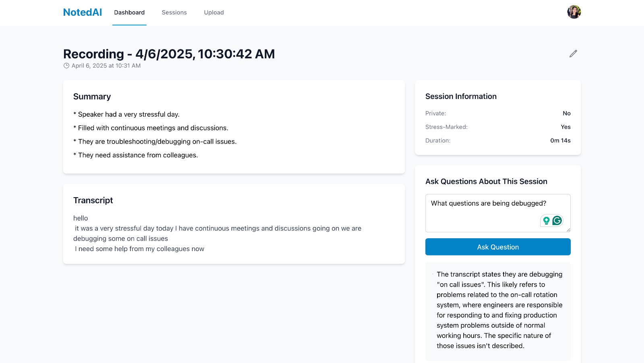Viewport: 644px width, 363px height.
Task: Click the Session Information heading
Action: click(x=461, y=96)
